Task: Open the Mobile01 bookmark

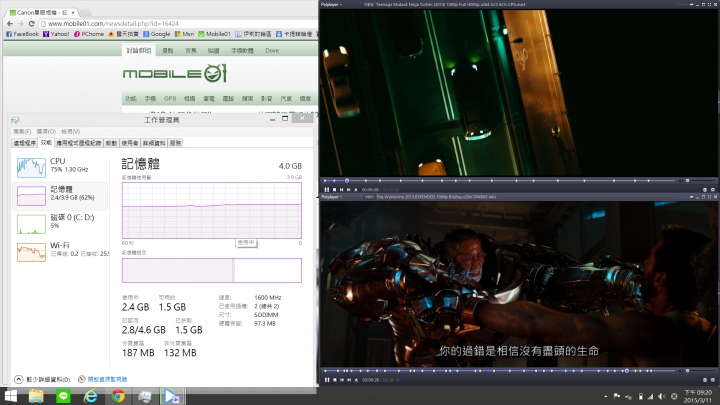Action: (x=214, y=34)
